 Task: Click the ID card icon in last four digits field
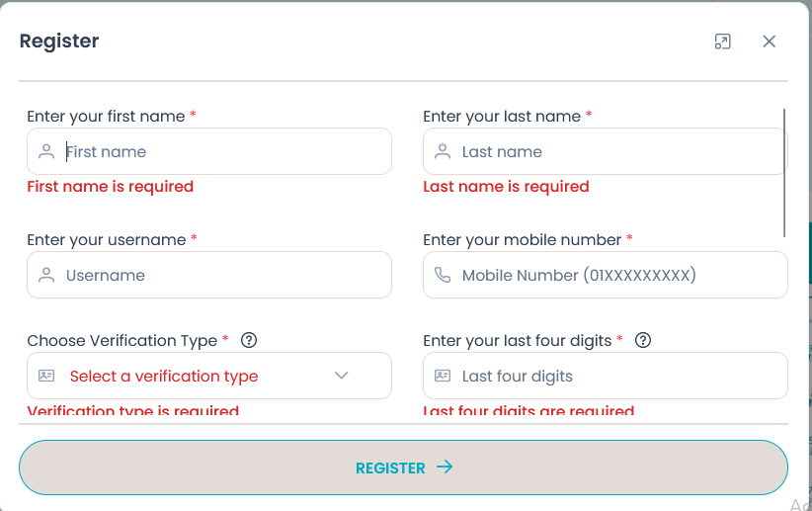point(443,377)
